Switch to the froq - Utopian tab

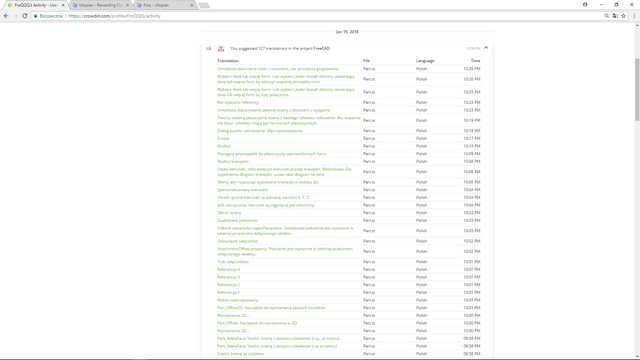coord(164,5)
